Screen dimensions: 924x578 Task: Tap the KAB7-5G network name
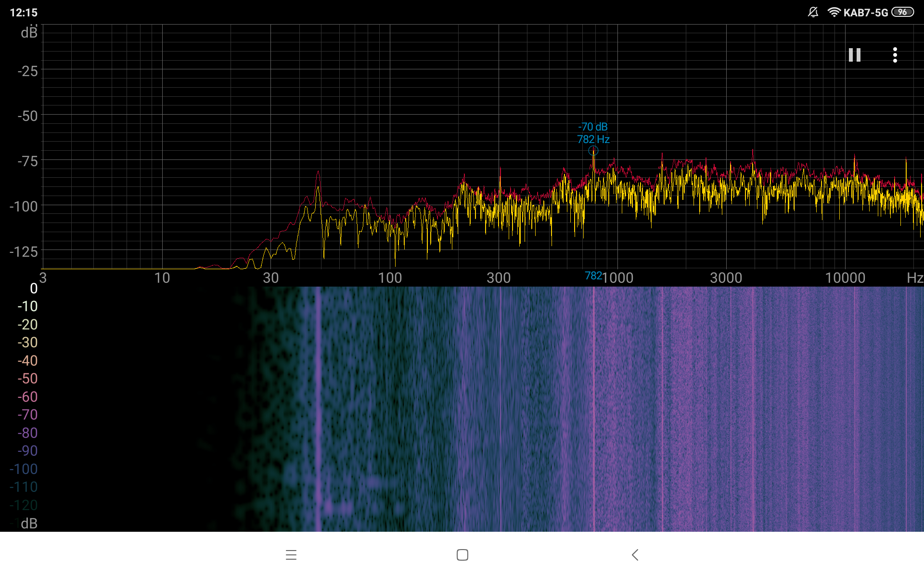865,13
